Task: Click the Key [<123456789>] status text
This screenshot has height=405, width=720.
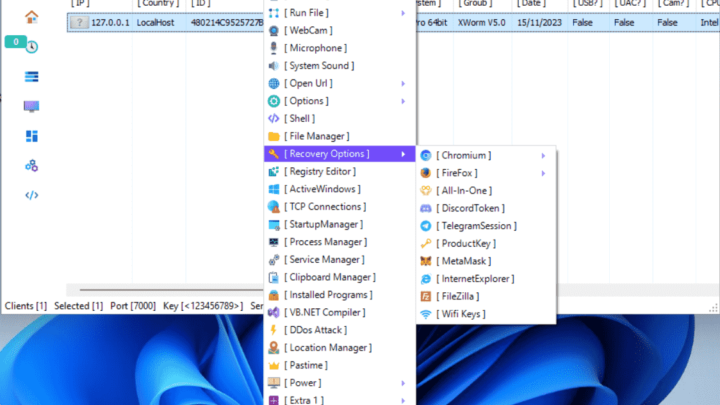Action: (x=202, y=306)
